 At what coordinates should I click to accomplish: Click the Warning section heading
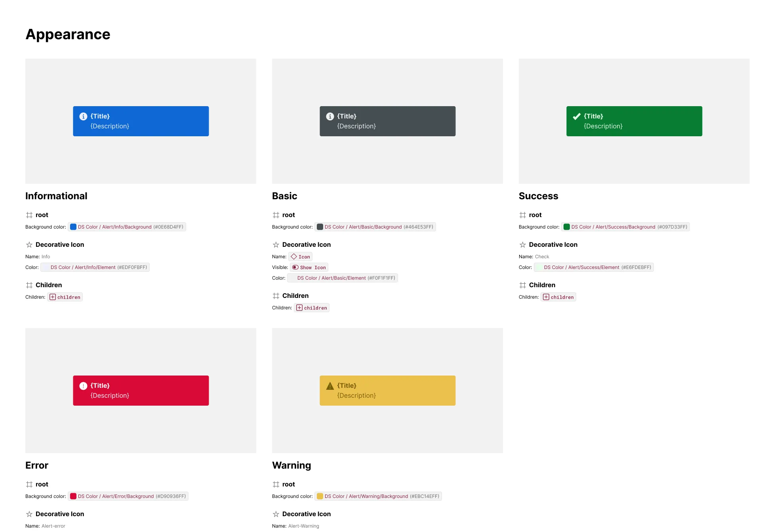291,465
